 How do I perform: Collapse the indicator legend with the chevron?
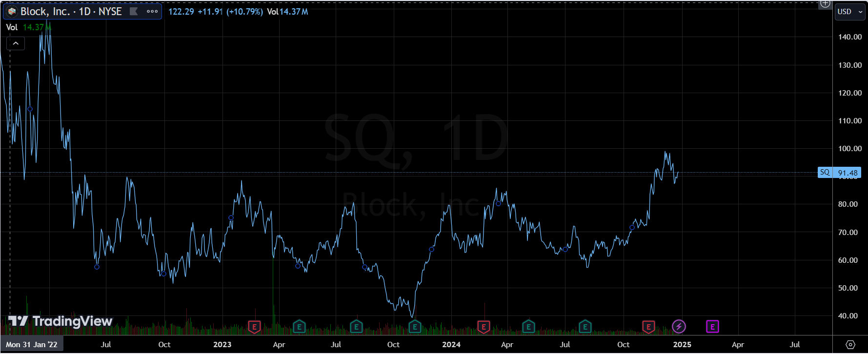pos(16,43)
